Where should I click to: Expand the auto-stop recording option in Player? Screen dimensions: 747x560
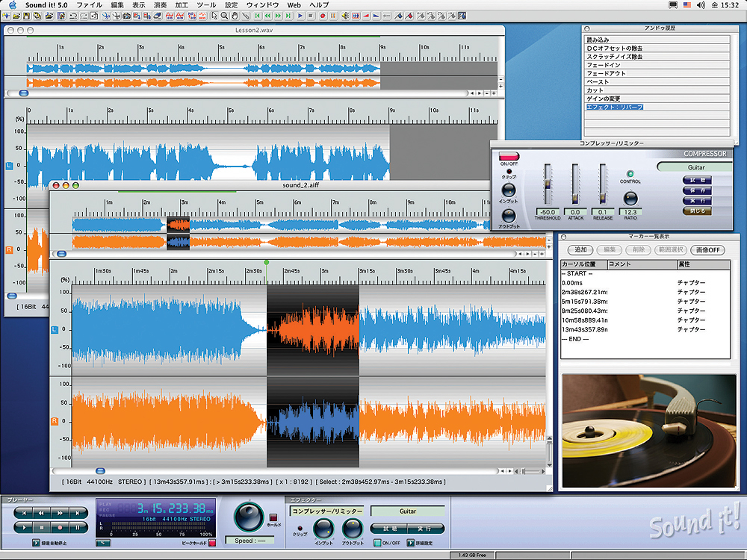[x=36, y=543]
